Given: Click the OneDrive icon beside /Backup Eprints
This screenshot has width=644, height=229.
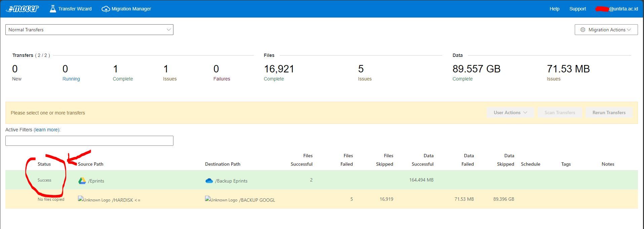Looking at the screenshot, I should (x=209, y=181).
